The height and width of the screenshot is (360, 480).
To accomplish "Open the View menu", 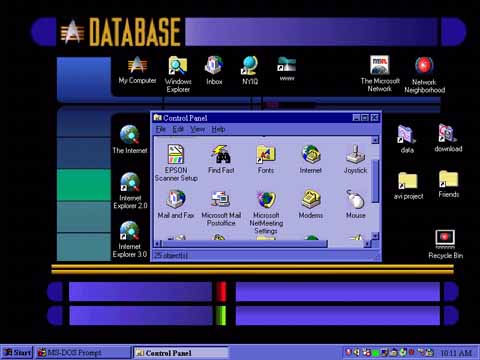I will 197,129.
